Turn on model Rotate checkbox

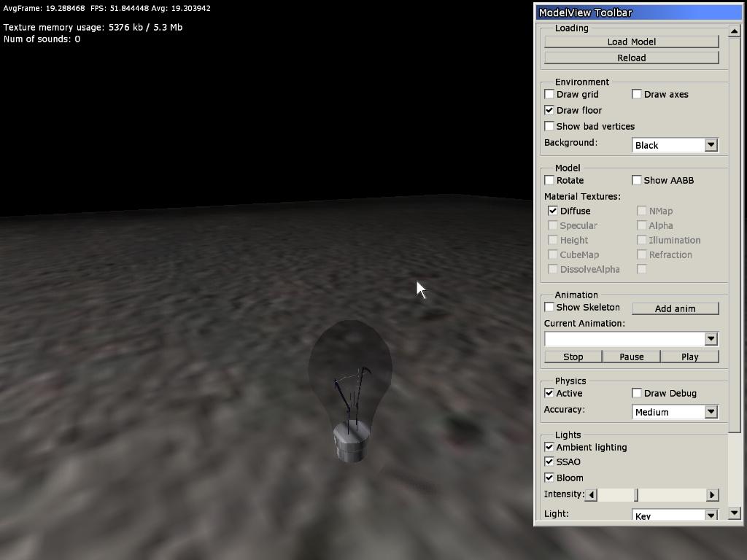549,180
